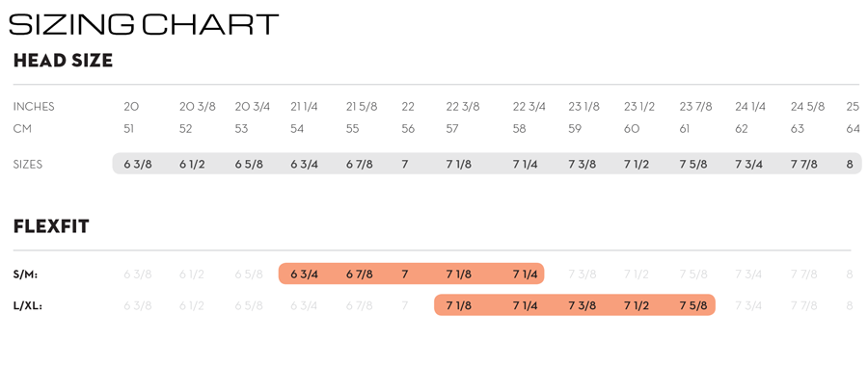Select hat size 6 3/8 in SIZES row
This screenshot has height=366, width=868.
point(138,164)
